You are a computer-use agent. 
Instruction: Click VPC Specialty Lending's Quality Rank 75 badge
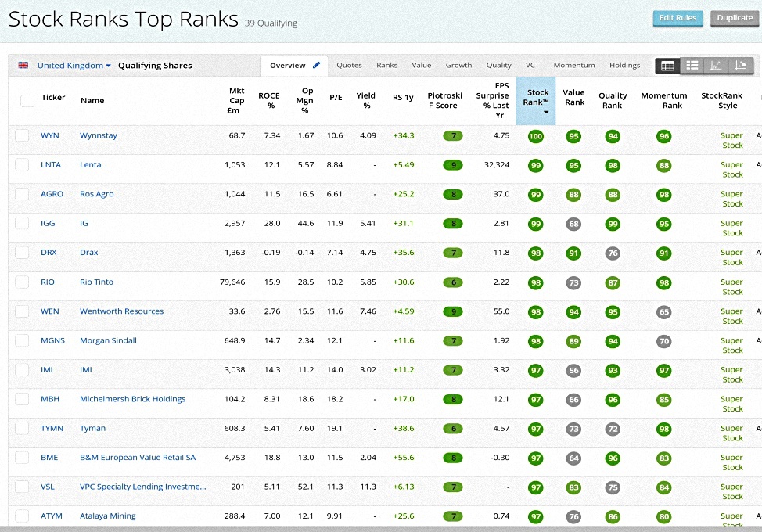(x=613, y=487)
